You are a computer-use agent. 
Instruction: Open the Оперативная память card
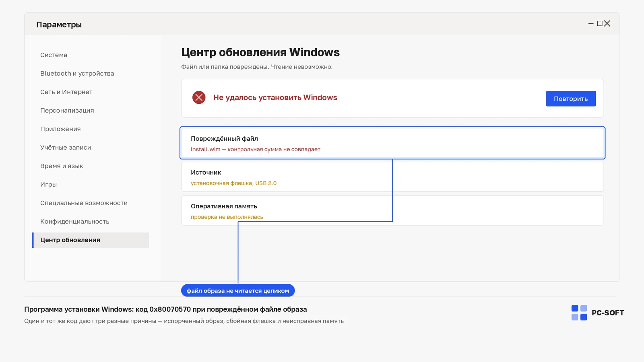[392, 210]
